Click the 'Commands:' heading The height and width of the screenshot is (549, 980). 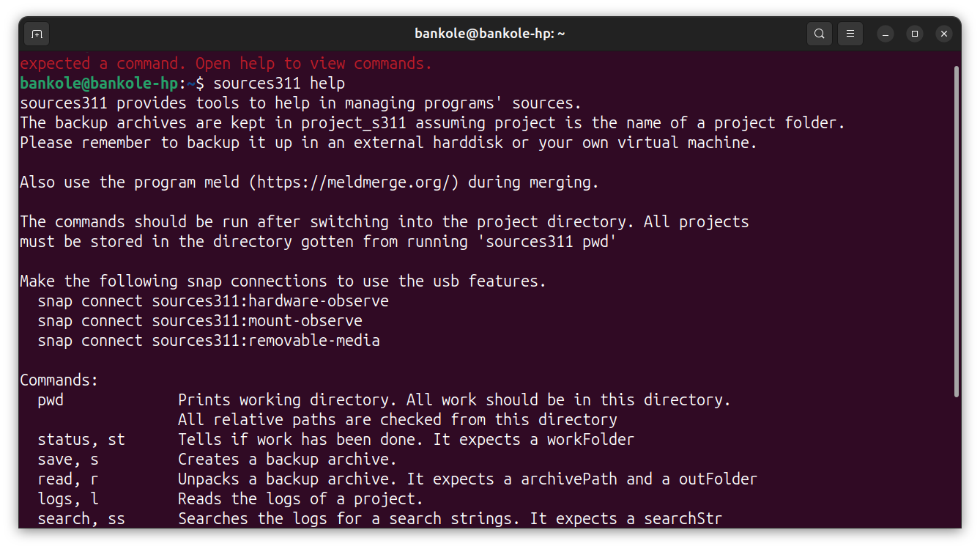(x=59, y=380)
